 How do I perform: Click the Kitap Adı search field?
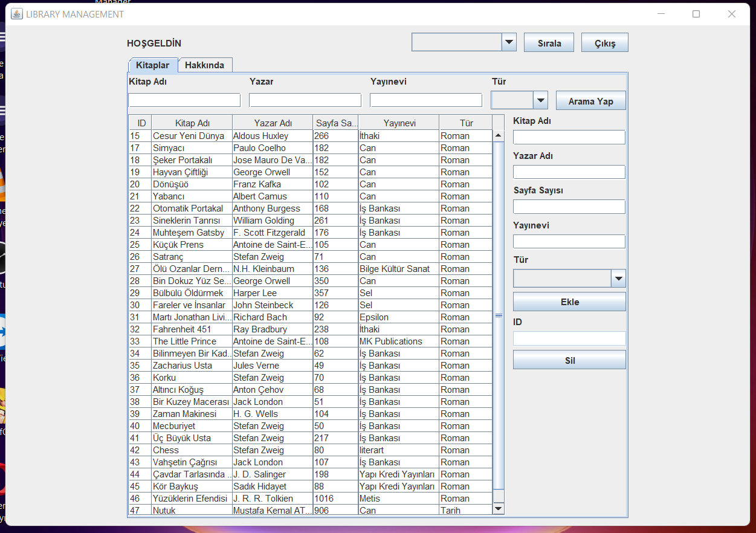184,100
